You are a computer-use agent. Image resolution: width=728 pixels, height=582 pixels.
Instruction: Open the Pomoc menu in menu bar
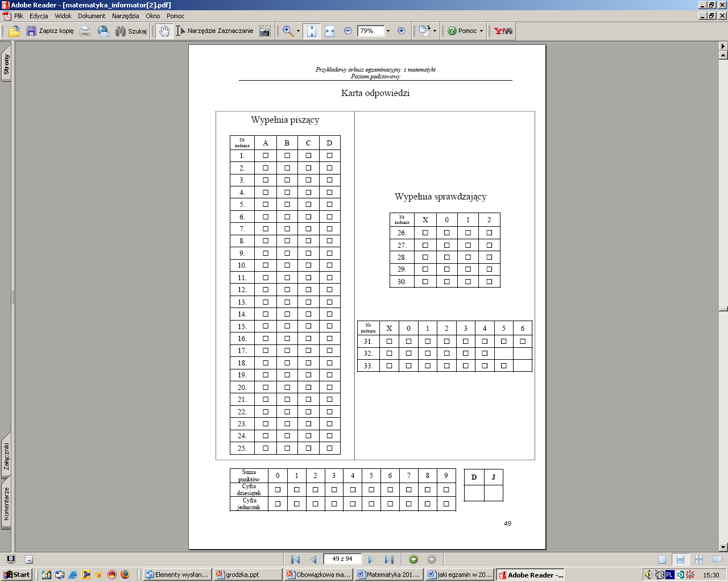[x=176, y=16]
